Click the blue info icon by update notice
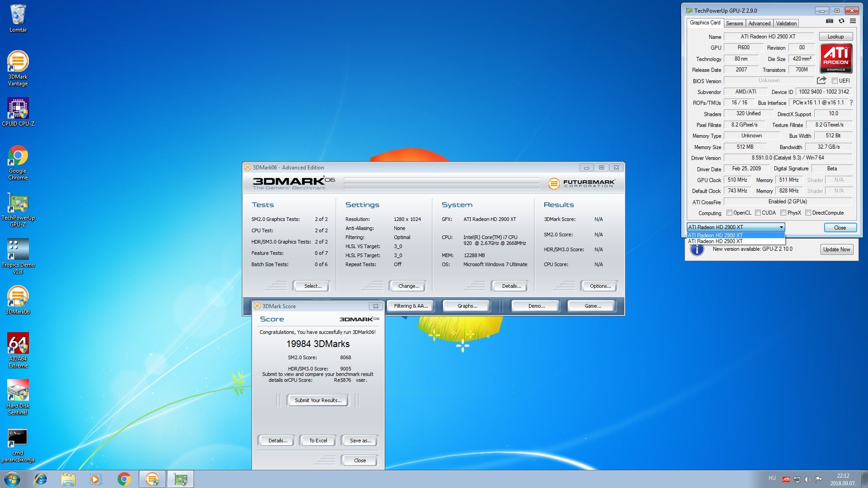Viewport: 868px width, 488px height. click(x=697, y=249)
